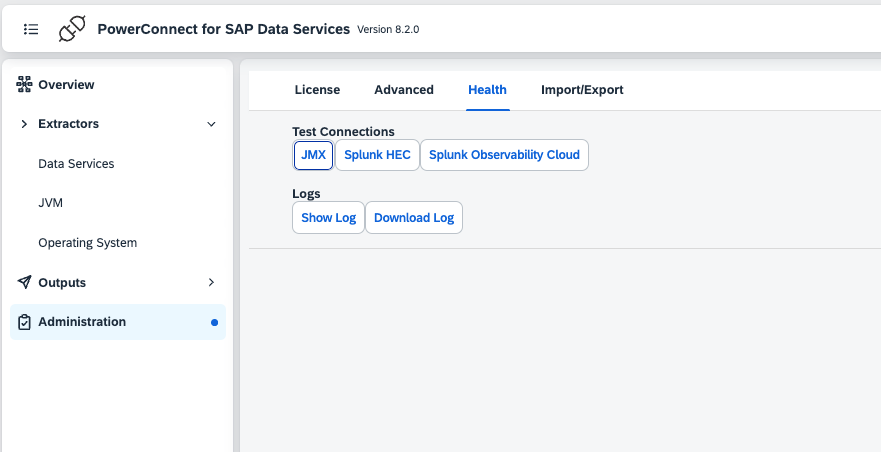Viewport: 881px width, 452px height.
Task: Expand the Outputs section chevron
Action: pos(211,283)
